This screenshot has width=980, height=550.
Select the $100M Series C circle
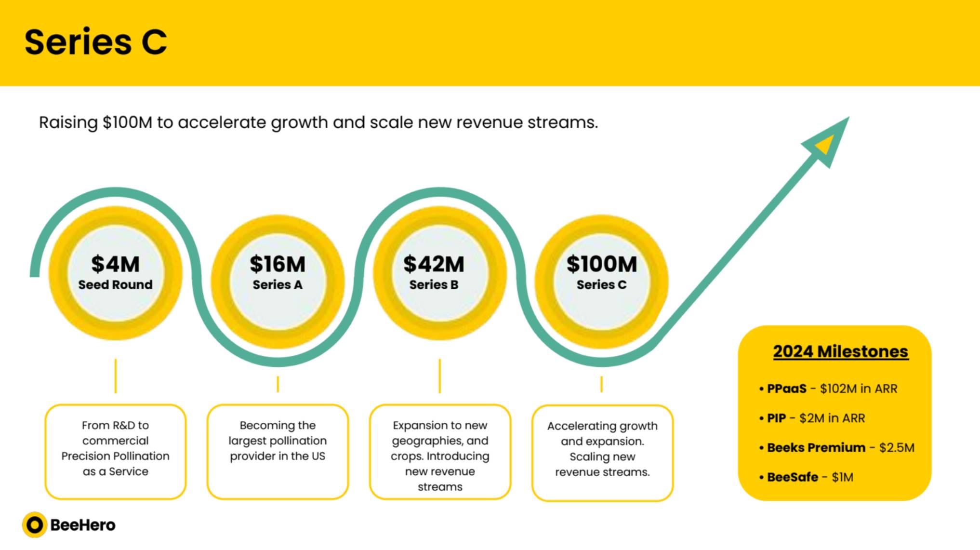tap(601, 282)
